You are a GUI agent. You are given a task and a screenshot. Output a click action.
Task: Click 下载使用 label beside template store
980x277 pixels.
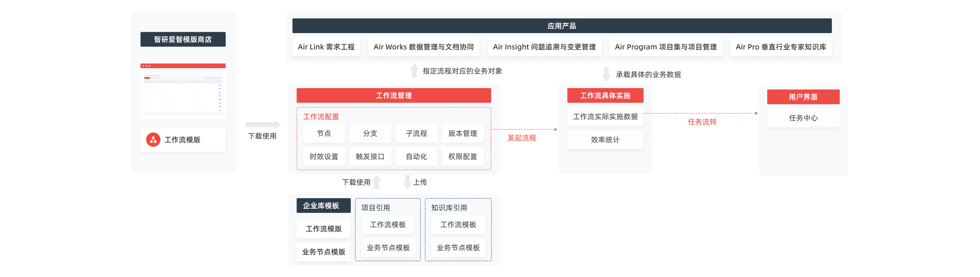coord(262,136)
